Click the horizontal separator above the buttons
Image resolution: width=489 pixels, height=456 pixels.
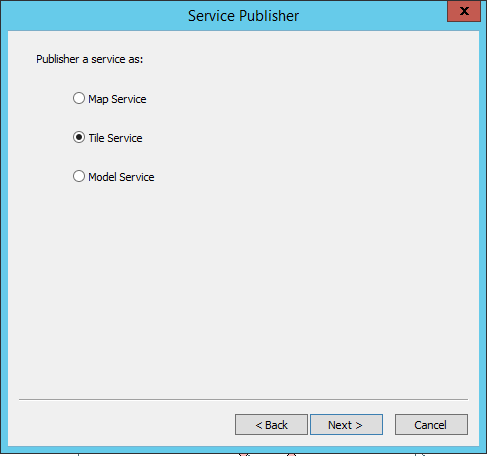click(243, 399)
